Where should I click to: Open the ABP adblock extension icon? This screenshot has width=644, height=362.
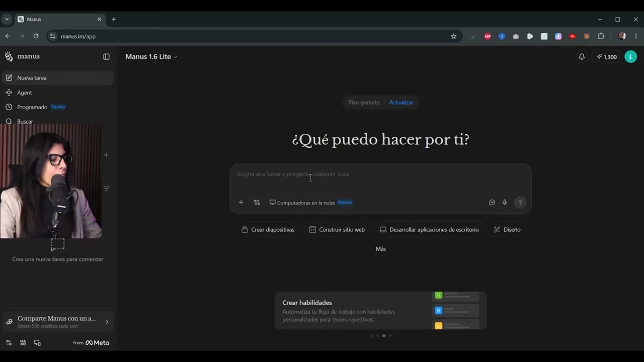(488, 36)
